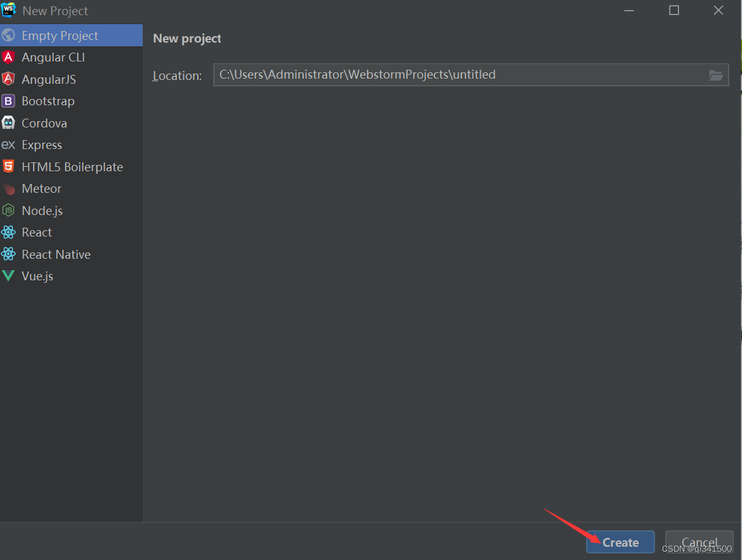Select the Express project template
The width and height of the screenshot is (742, 560).
(x=71, y=145)
